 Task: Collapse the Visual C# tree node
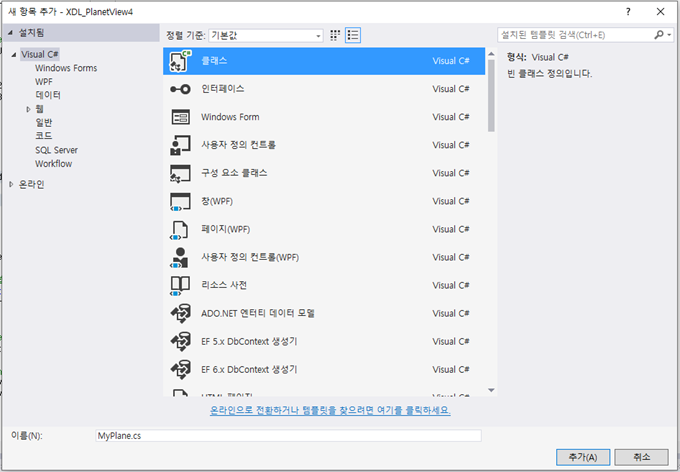pyautogui.click(x=13, y=55)
